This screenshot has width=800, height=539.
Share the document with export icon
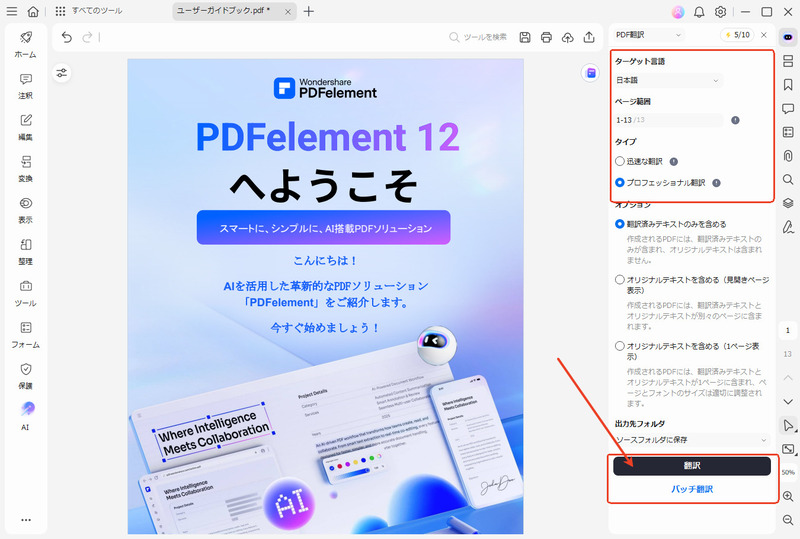point(589,37)
